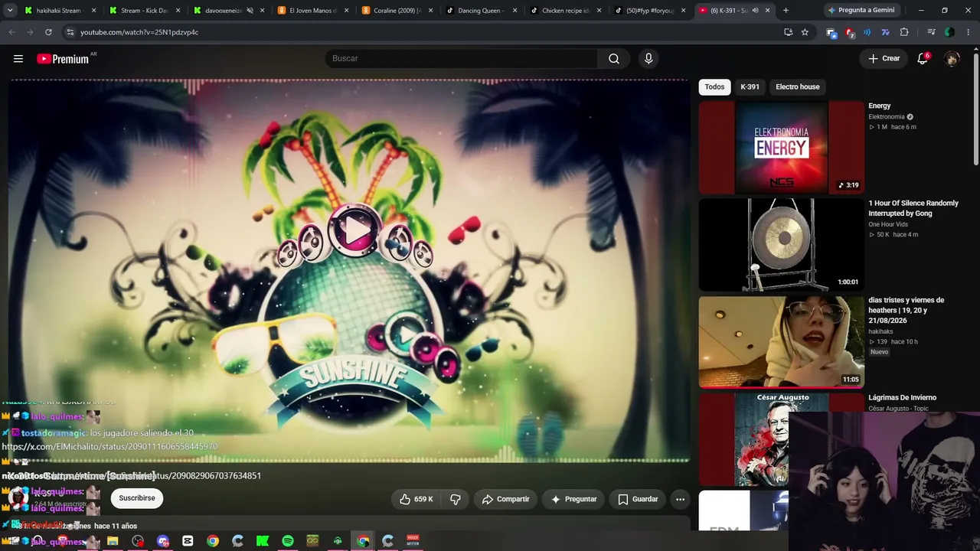Screen dimensions: 980x551
Task: Click the Suscribirse button
Action: [x=137, y=498]
